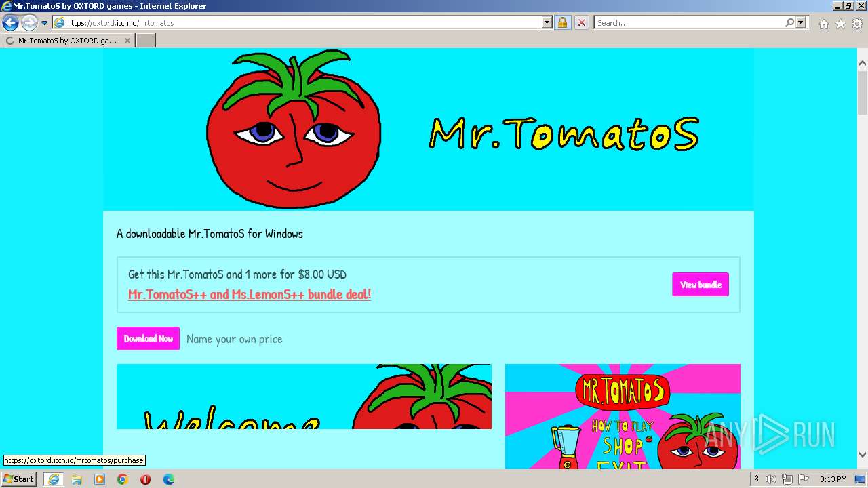Click Internet Explorer taskbar icon
The image size is (868, 488).
pos(53,479)
